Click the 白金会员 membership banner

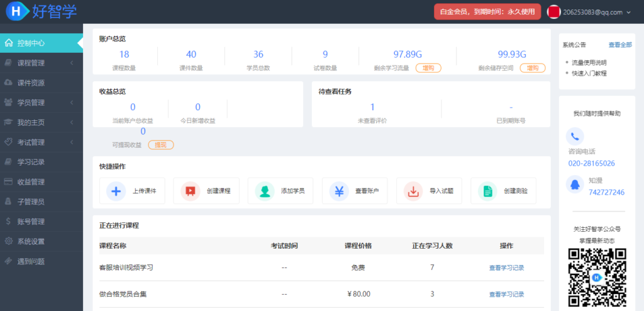coord(487,11)
